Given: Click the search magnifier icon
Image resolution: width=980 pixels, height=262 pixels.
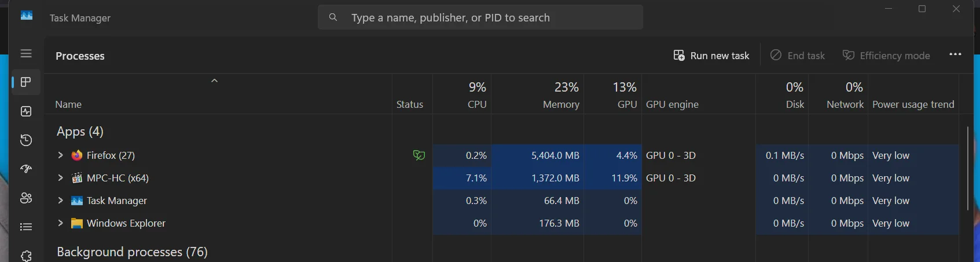Looking at the screenshot, I should tap(333, 17).
